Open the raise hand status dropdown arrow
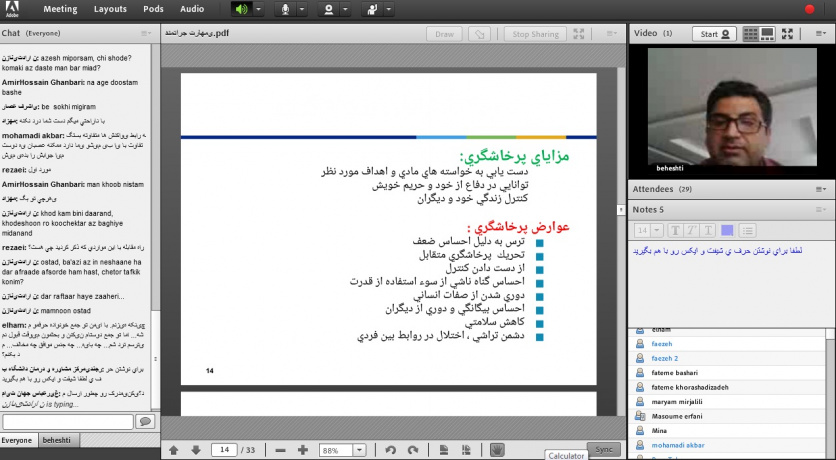This screenshot has width=836, height=460. click(x=389, y=9)
